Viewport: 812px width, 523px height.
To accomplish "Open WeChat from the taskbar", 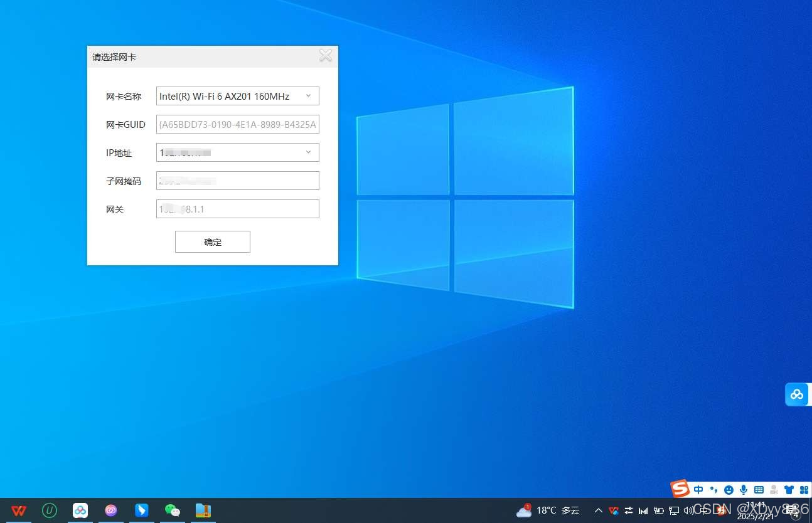I will tap(172, 510).
